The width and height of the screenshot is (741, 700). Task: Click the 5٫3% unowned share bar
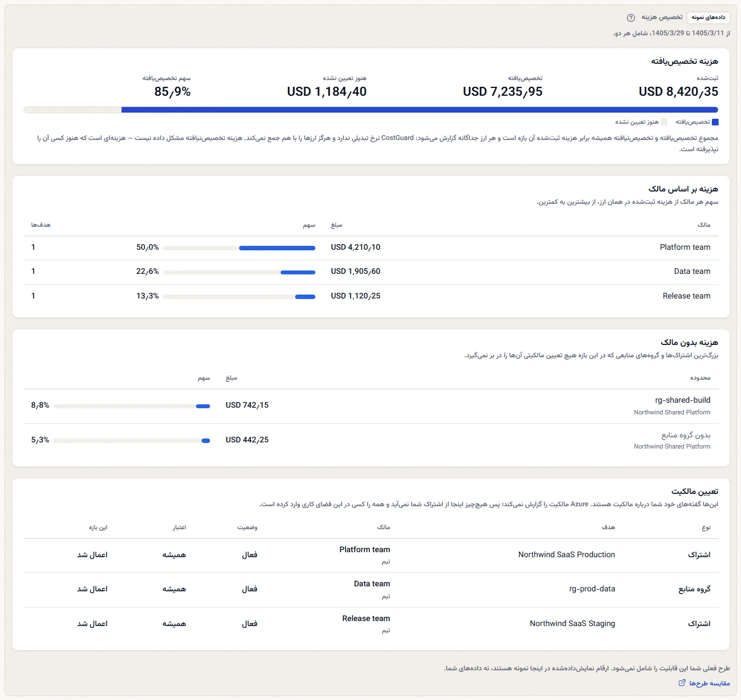point(132,441)
